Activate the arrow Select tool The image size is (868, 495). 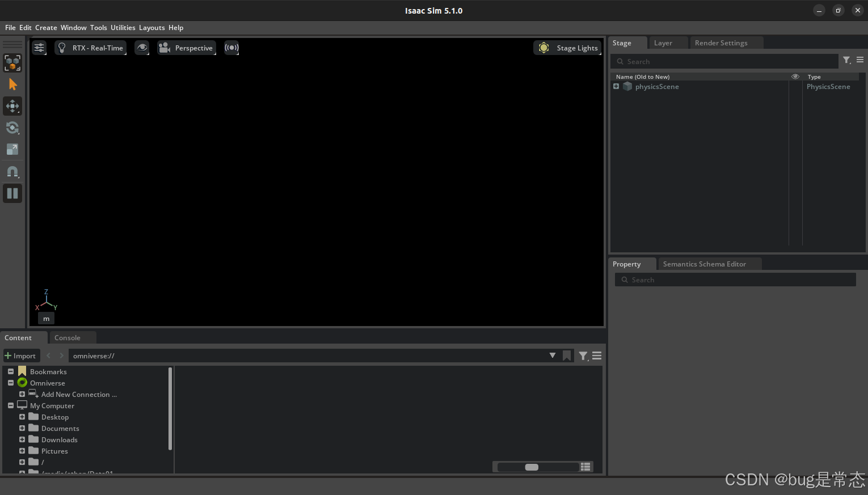(12, 84)
